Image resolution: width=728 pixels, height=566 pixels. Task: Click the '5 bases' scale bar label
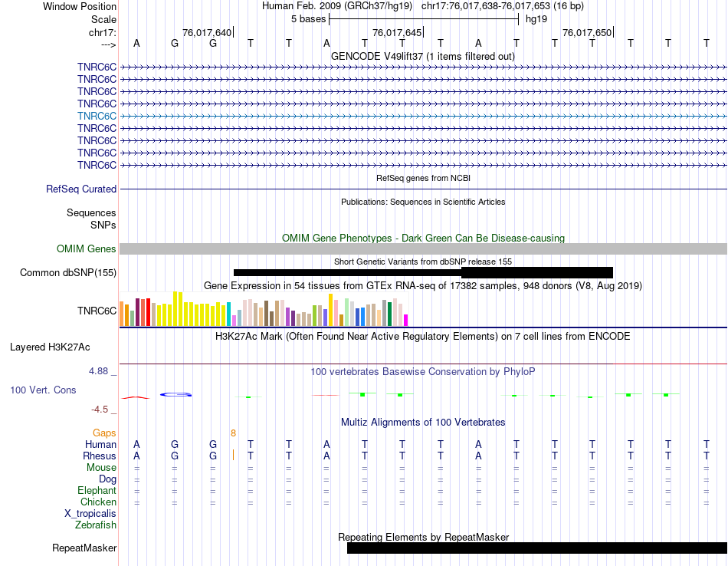click(308, 19)
